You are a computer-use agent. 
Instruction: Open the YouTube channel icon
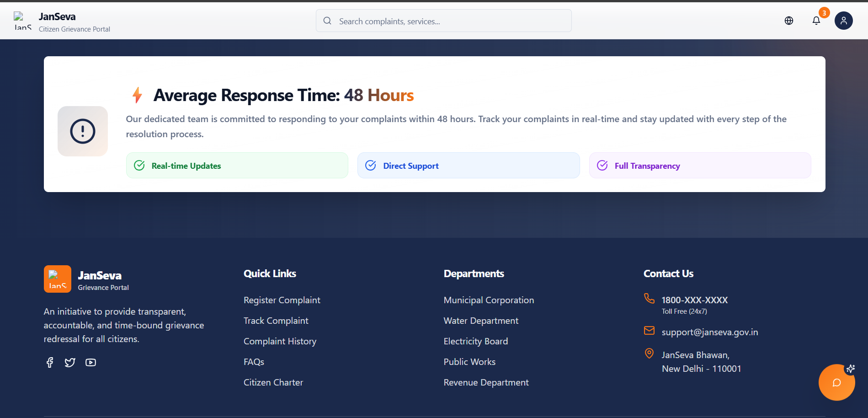(x=91, y=363)
